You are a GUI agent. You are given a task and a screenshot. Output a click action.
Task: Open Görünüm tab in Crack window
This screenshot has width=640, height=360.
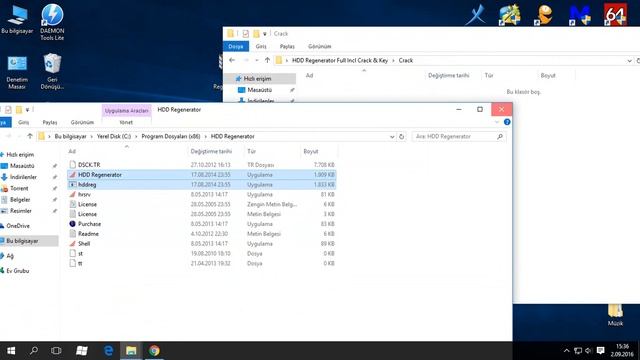[x=320, y=47]
